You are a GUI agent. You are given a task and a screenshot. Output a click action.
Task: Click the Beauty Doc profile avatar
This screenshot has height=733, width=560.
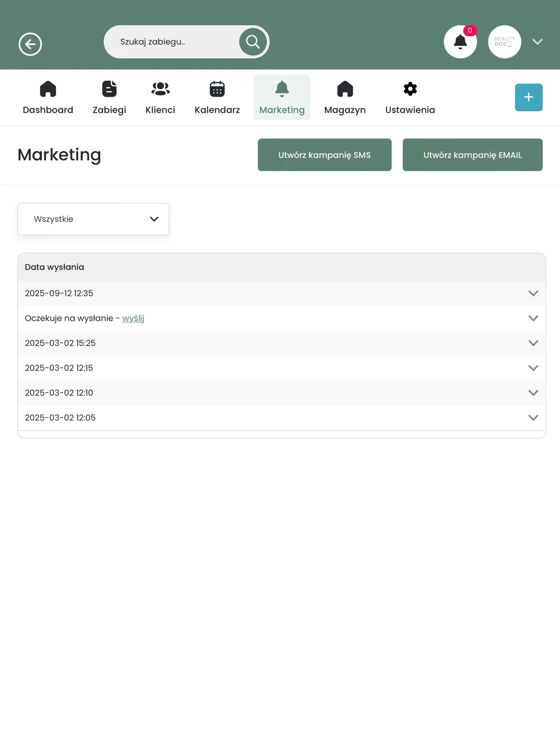coord(505,42)
